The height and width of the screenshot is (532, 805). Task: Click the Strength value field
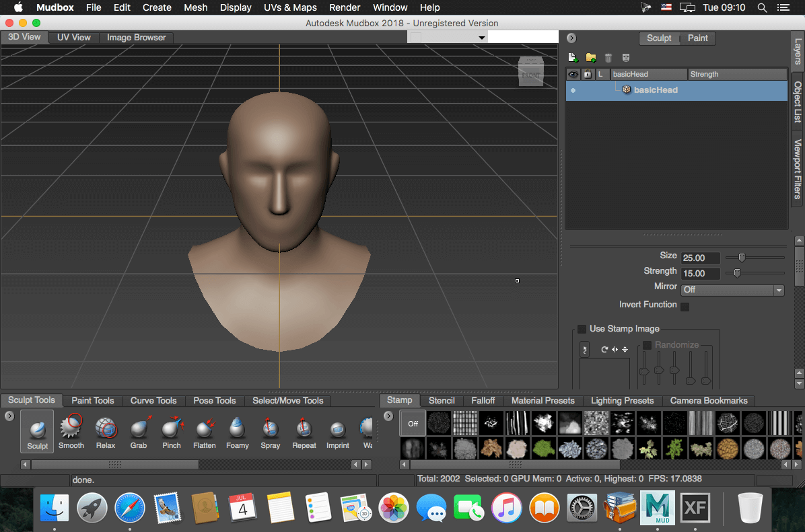click(x=700, y=274)
